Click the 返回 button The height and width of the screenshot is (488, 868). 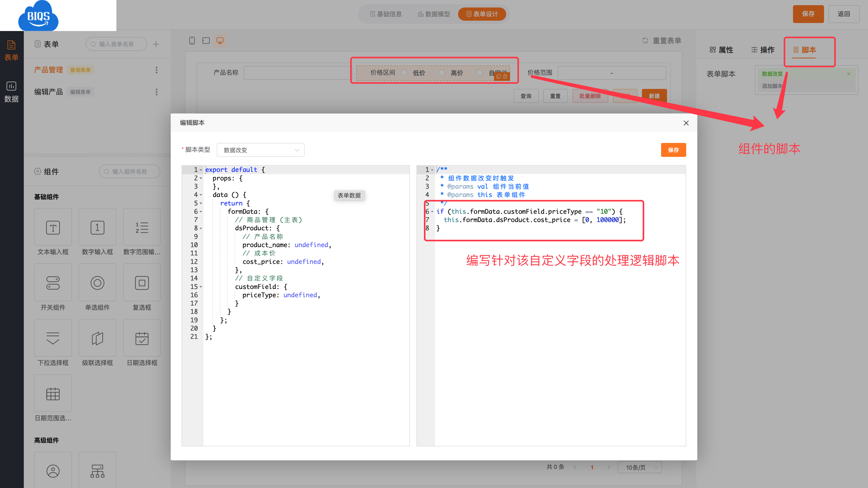pyautogui.click(x=844, y=14)
